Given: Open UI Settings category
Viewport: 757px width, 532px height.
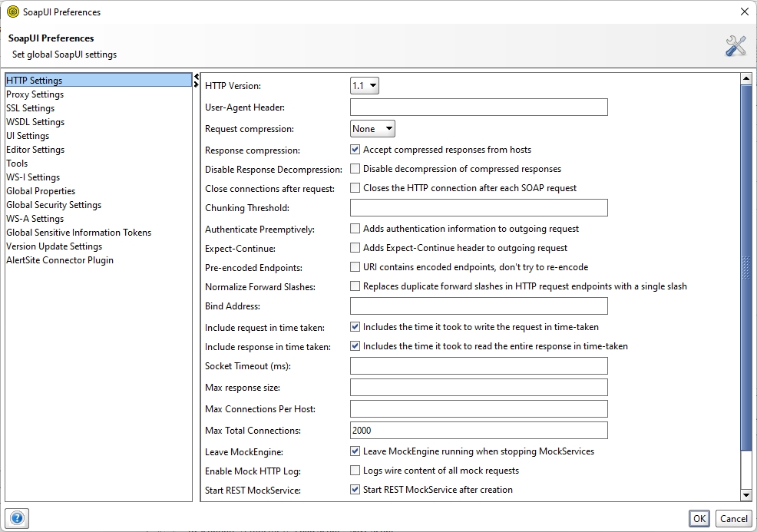Looking at the screenshot, I should point(98,136).
